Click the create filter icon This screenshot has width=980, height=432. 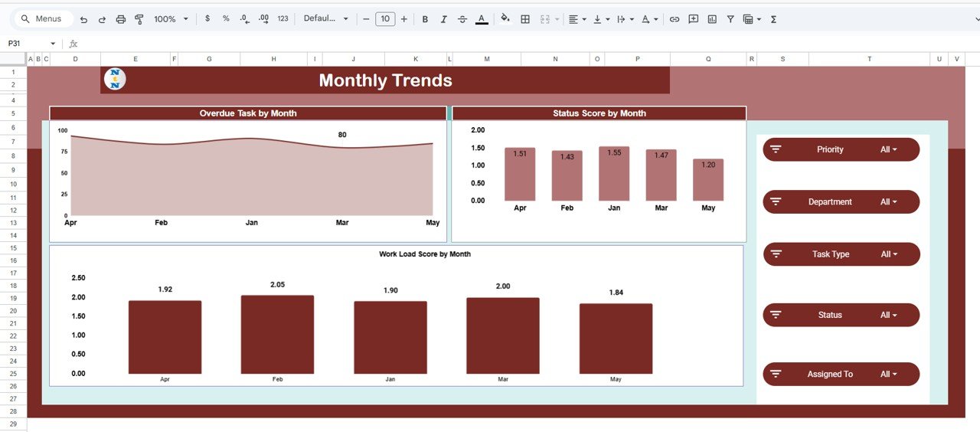pyautogui.click(x=730, y=19)
